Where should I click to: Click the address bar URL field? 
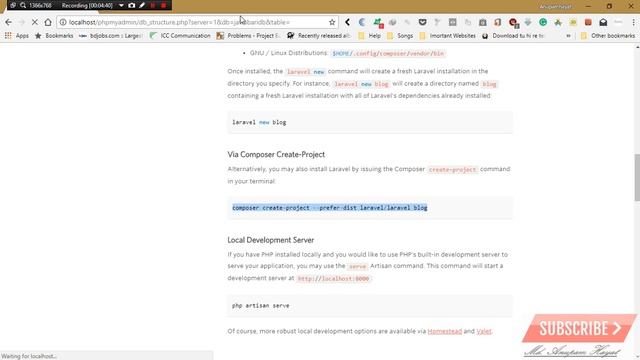(x=196, y=22)
